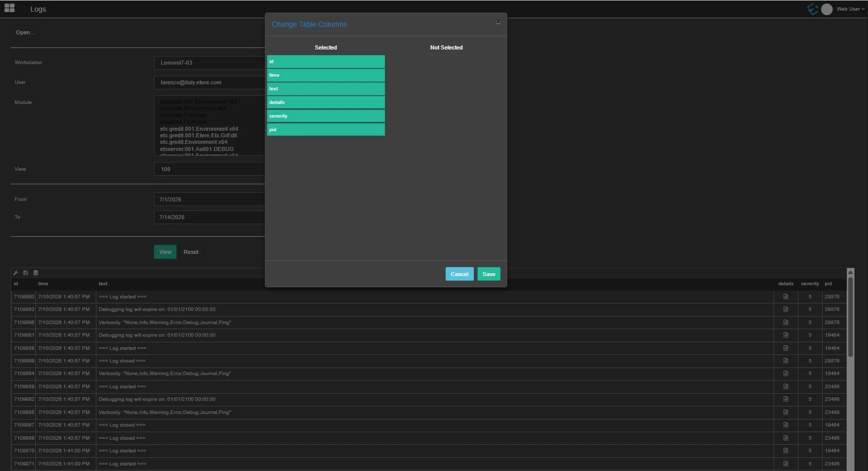This screenshot has height=471, width=868.
Task: Click scrollbar up arrow of log table
Action: pos(850,272)
